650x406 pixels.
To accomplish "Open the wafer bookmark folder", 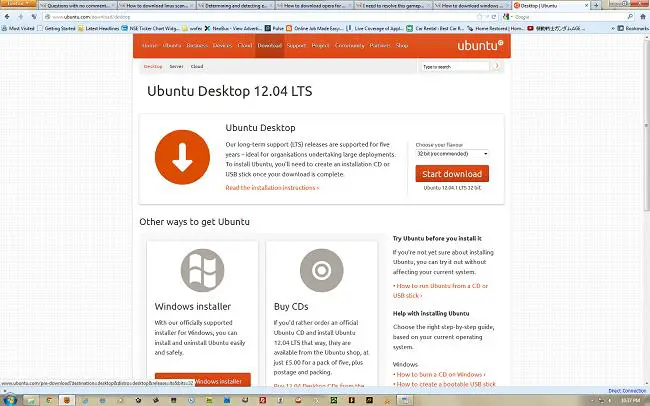I will [192, 28].
